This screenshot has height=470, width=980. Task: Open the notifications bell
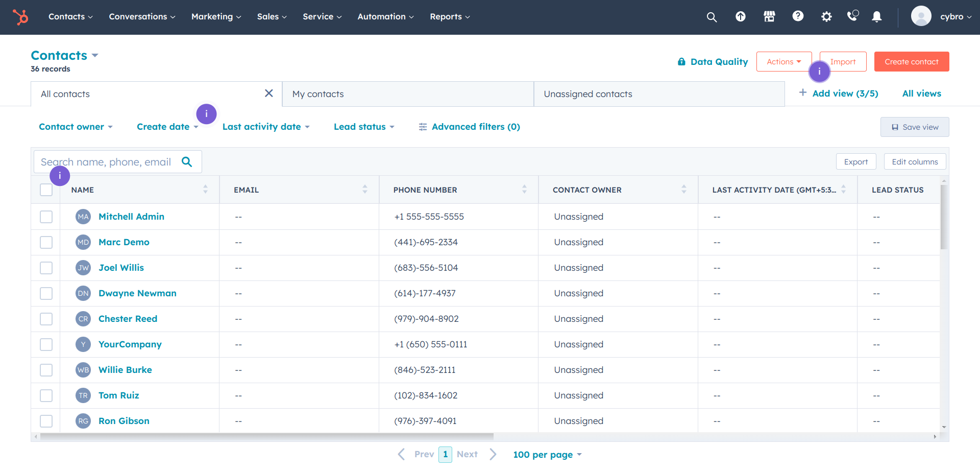pos(877,17)
